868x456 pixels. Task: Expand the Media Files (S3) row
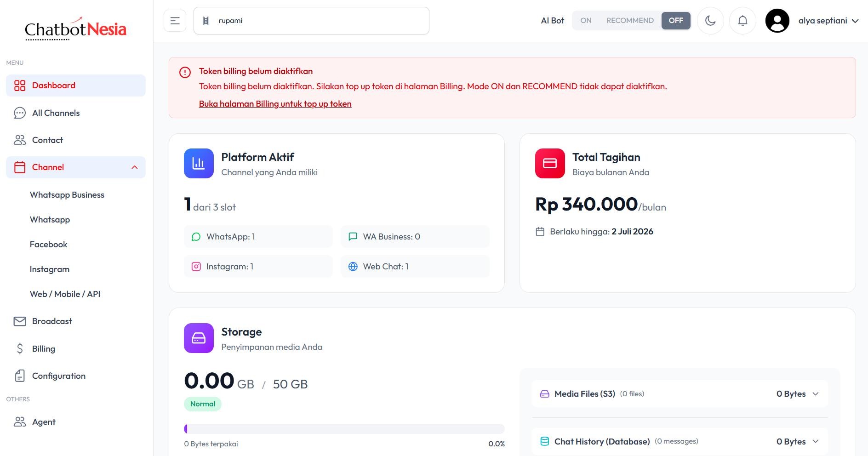click(680, 394)
